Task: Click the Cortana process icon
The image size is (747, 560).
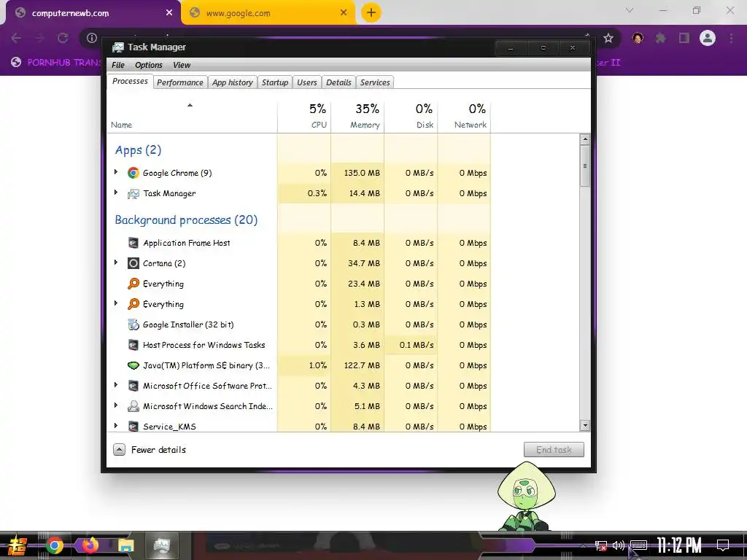Action: coord(133,263)
